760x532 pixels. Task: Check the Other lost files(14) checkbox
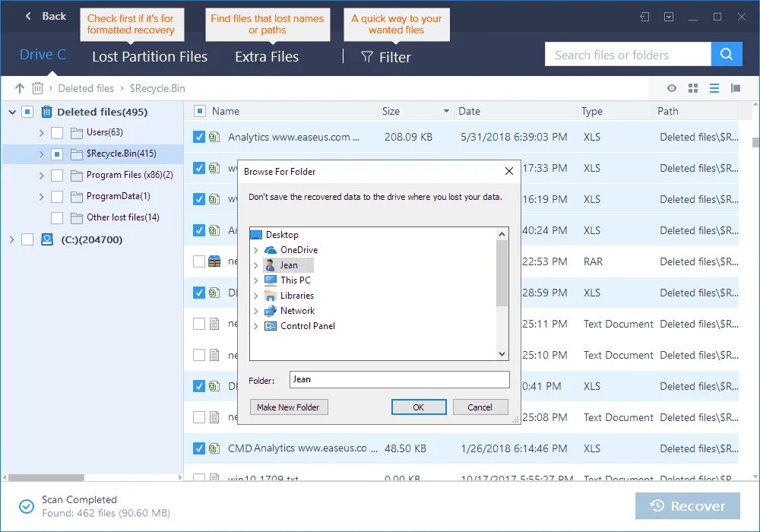pos(57,218)
